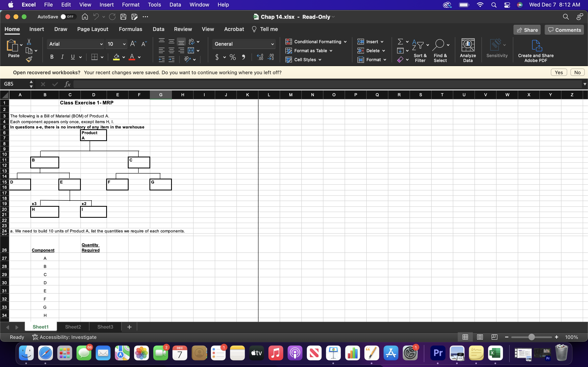Click Format as Table
The image size is (588, 367).
[x=309, y=51]
